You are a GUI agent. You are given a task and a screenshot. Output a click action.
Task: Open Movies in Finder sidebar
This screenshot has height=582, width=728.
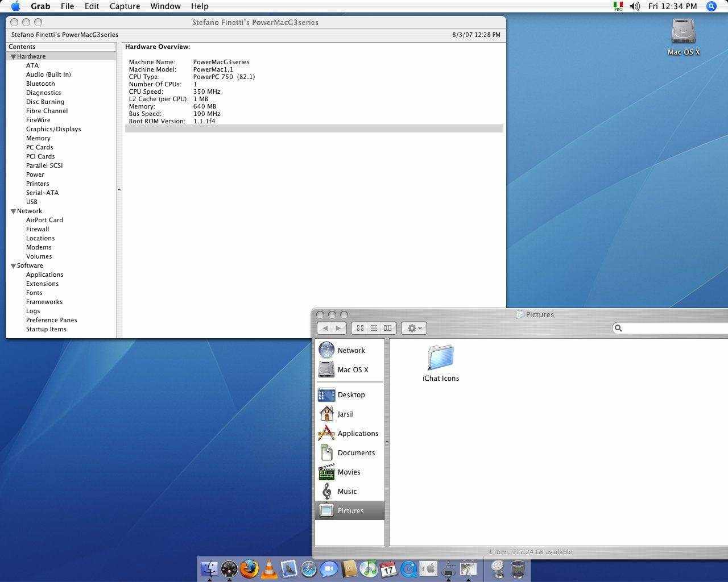tap(349, 472)
